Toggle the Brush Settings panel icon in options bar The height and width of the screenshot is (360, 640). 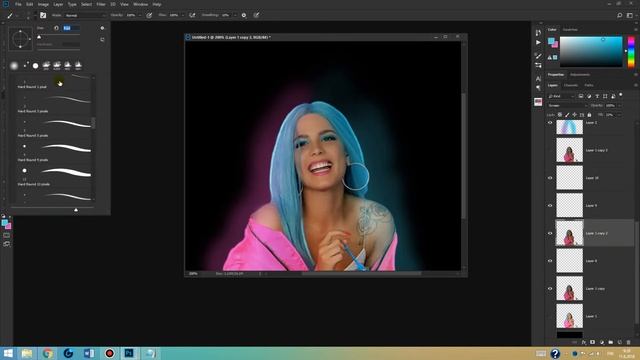point(43,15)
